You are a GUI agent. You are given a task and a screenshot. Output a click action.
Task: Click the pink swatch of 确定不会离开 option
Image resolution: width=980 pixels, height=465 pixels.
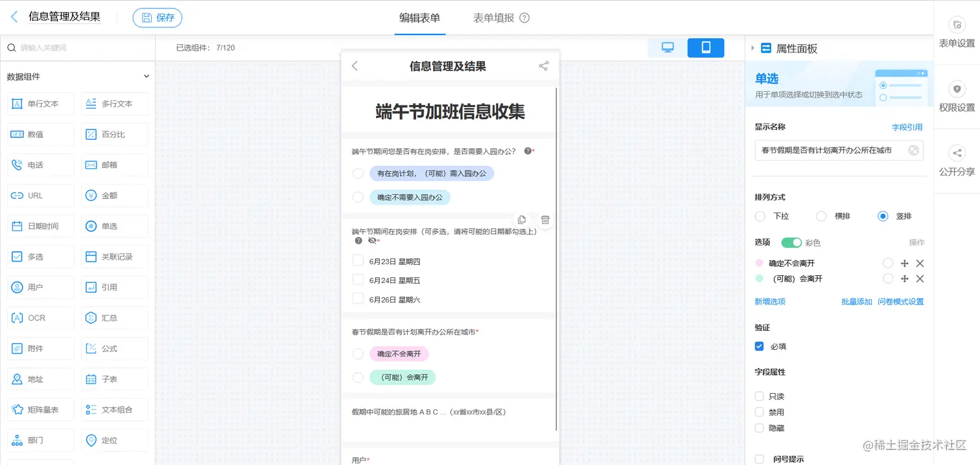pos(760,263)
